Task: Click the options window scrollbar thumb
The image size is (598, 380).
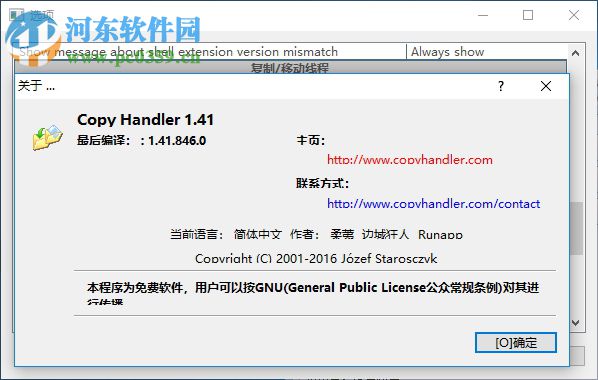Action: [576, 228]
